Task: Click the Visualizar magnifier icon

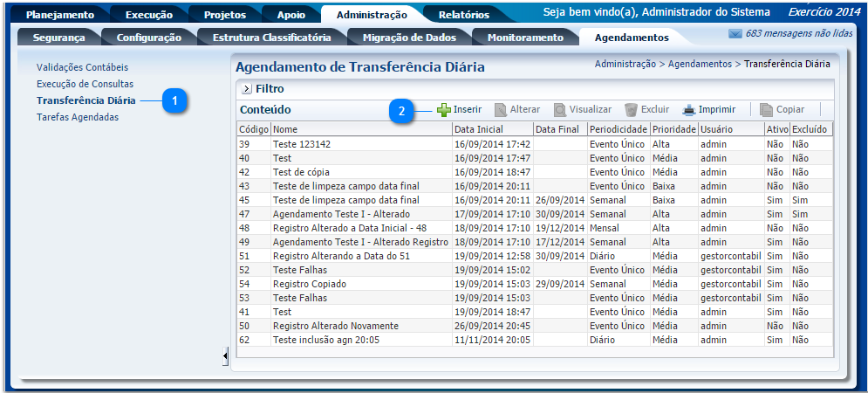Action: pyautogui.click(x=560, y=110)
